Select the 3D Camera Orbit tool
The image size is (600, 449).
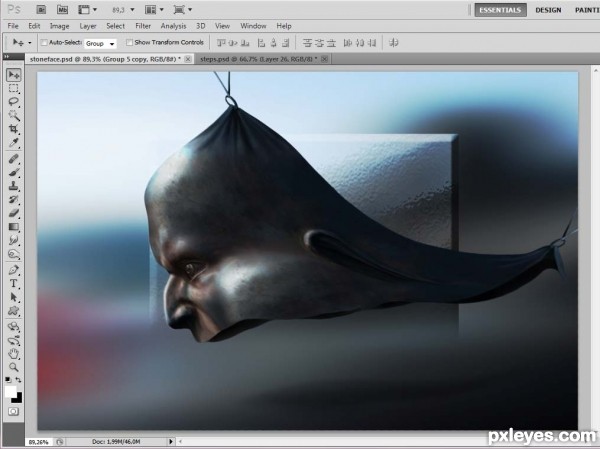tap(14, 340)
